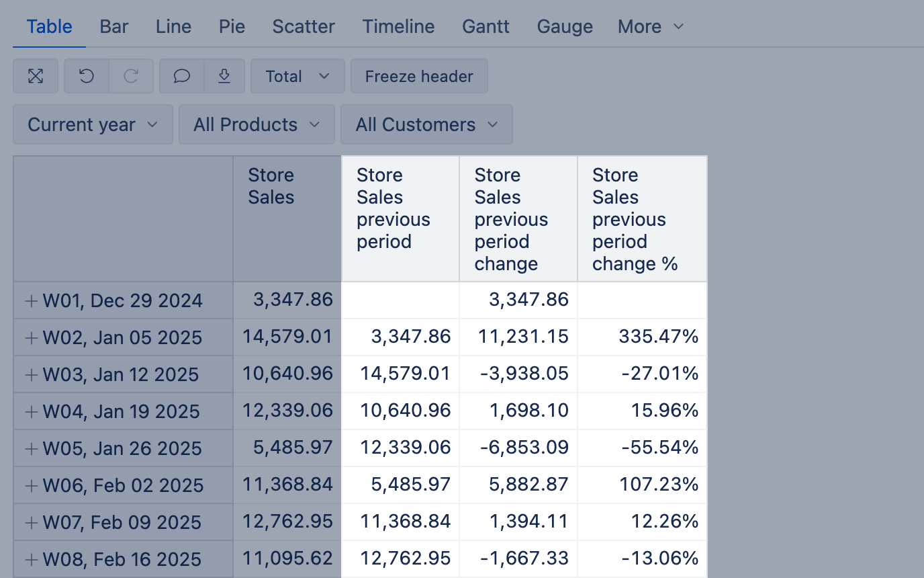
Task: Expand the W01, Dec 29 2024 row
Action: tap(31, 300)
